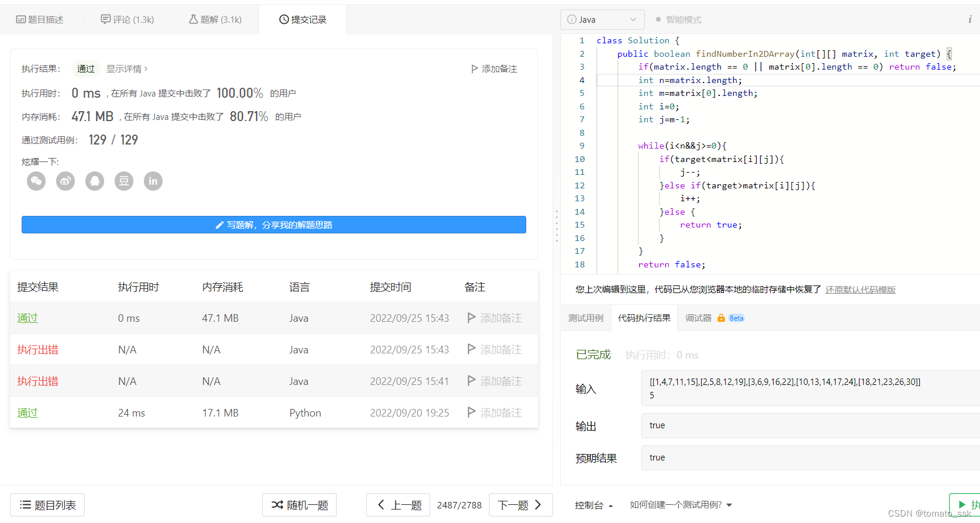Image resolution: width=980 pixels, height=523 pixels.
Task: Select the 代码执行结果 tab
Action: (x=644, y=318)
